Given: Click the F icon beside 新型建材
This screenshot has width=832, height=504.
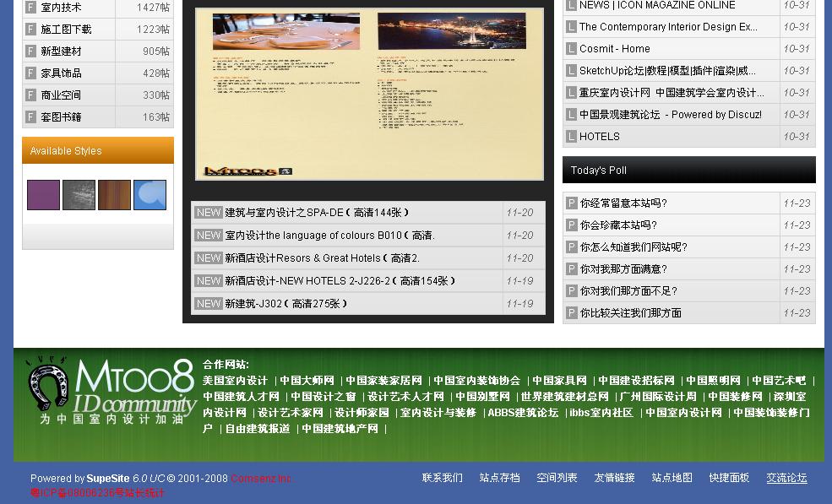Looking at the screenshot, I should point(30,51).
